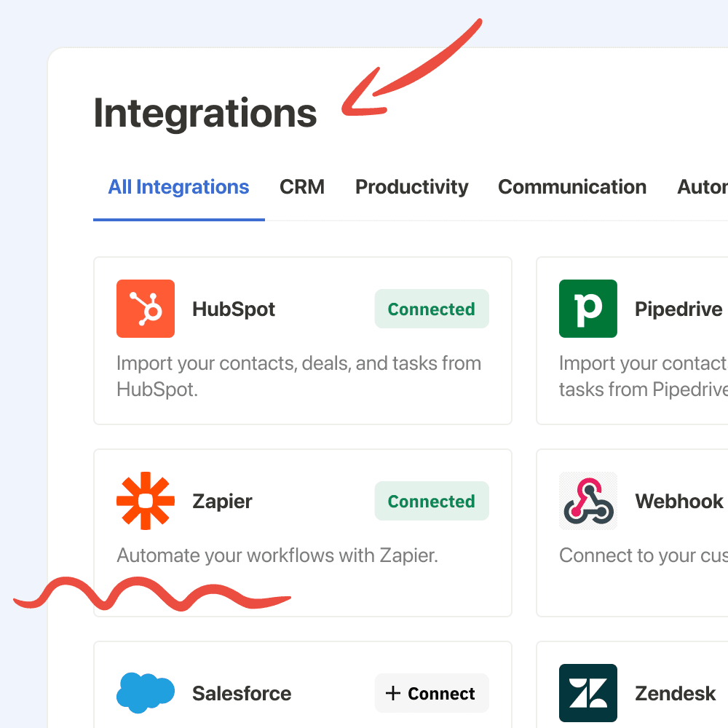Click Zapier's Connected status badge
Image resolution: width=728 pixels, height=728 pixels.
pyautogui.click(x=432, y=501)
